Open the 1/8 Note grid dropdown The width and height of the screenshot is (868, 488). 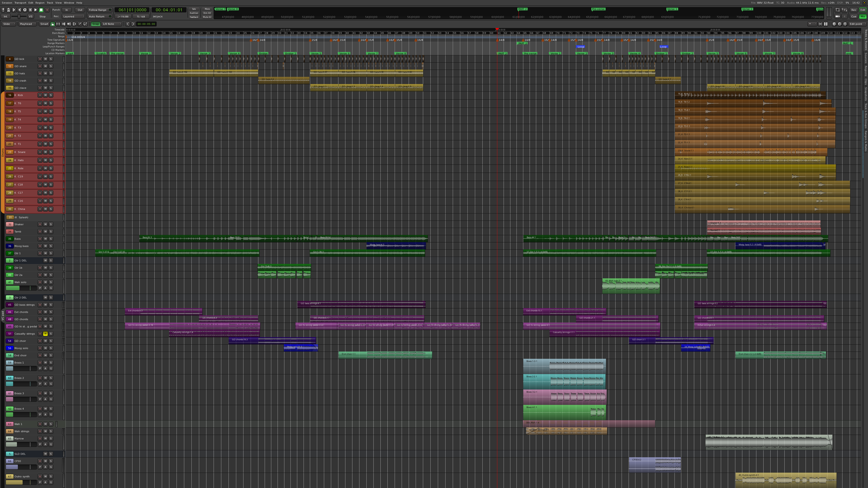(112, 24)
